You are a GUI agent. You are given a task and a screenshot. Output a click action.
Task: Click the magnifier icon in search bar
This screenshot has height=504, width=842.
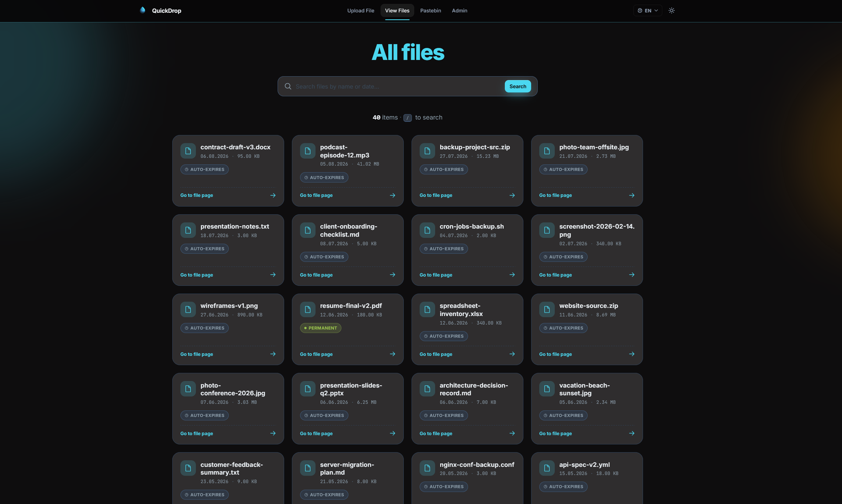click(288, 86)
